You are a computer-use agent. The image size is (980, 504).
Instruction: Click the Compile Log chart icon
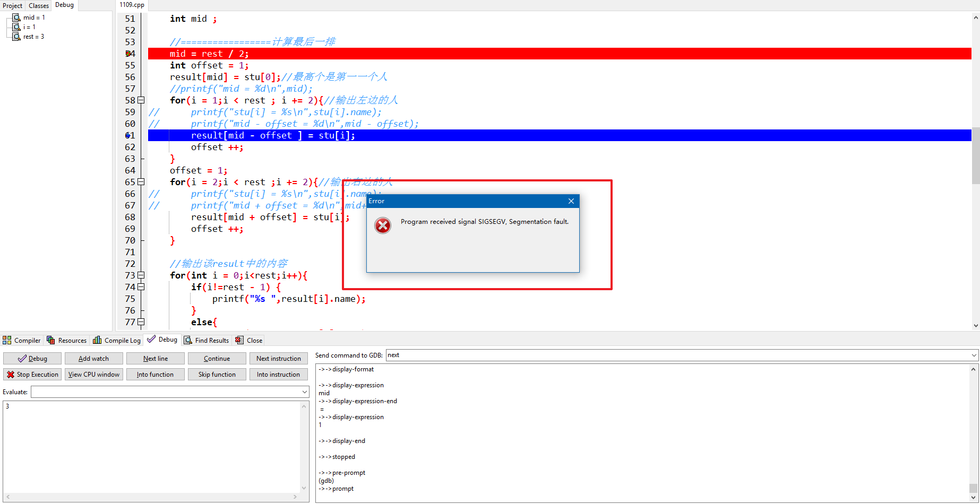[x=97, y=340]
